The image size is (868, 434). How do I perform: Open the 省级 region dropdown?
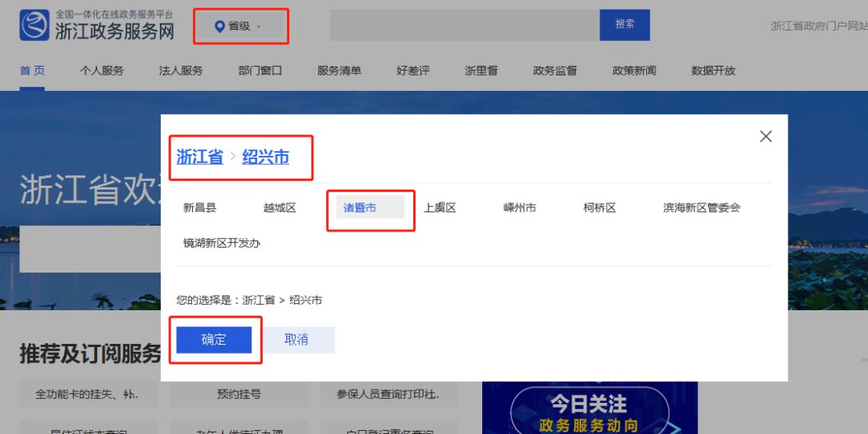pos(241,26)
